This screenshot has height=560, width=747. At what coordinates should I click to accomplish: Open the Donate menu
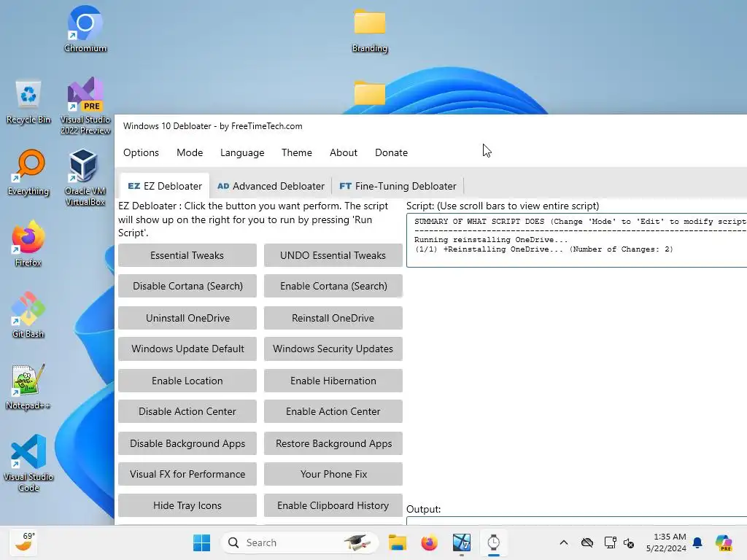391,152
